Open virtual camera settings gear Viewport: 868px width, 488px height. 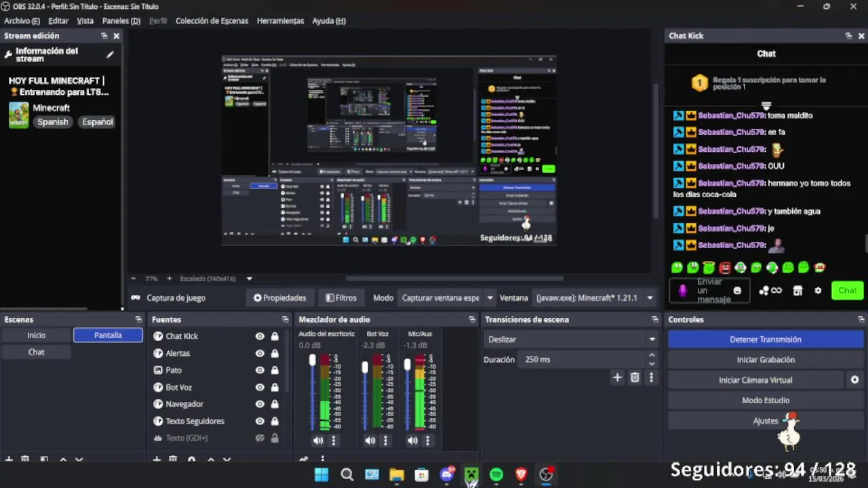pyautogui.click(x=854, y=380)
